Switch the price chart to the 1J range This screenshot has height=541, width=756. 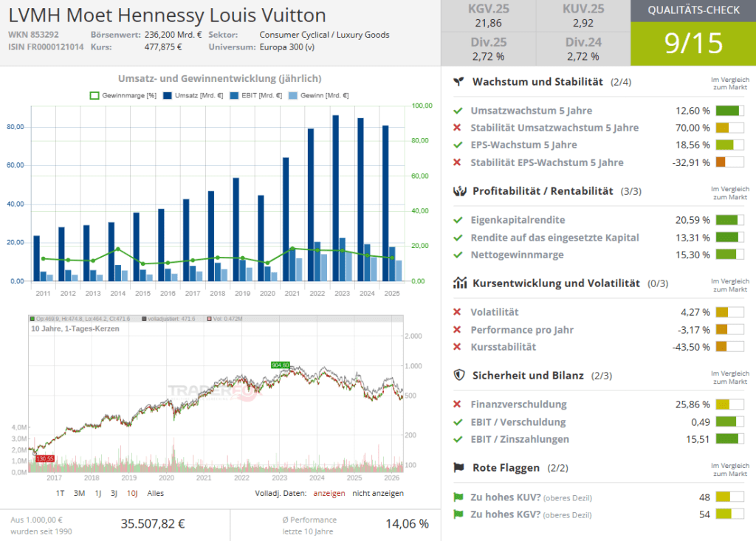tap(97, 493)
